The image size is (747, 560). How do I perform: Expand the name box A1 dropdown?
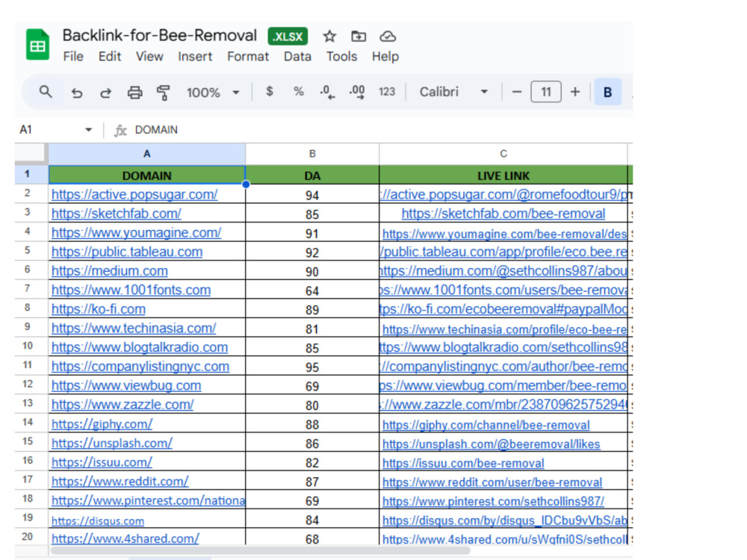point(88,129)
